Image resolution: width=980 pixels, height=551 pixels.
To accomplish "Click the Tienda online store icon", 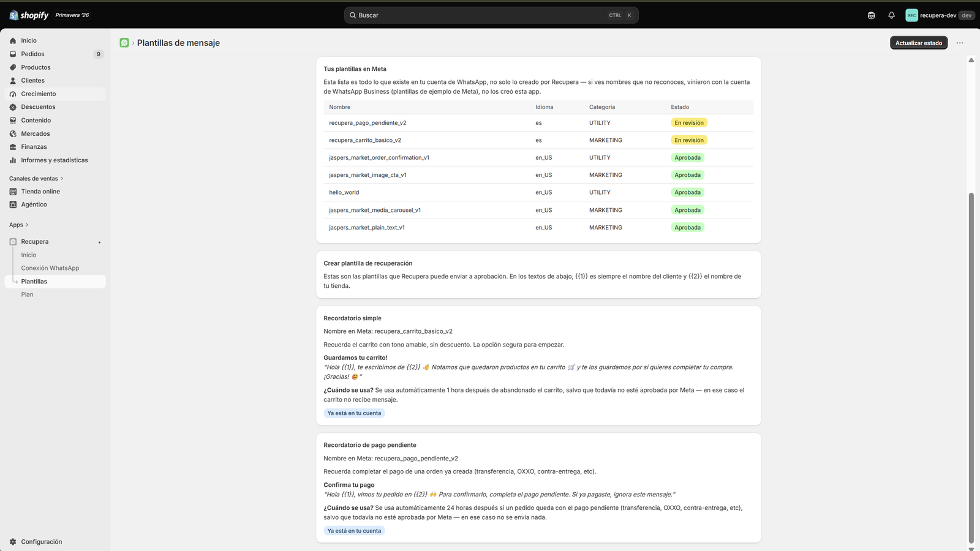I will (x=13, y=192).
